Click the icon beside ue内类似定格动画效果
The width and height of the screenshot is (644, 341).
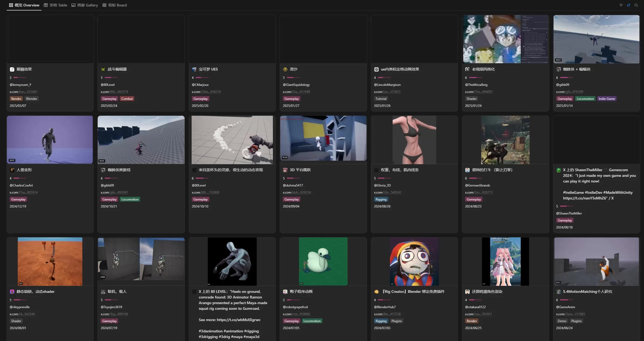(x=376, y=69)
